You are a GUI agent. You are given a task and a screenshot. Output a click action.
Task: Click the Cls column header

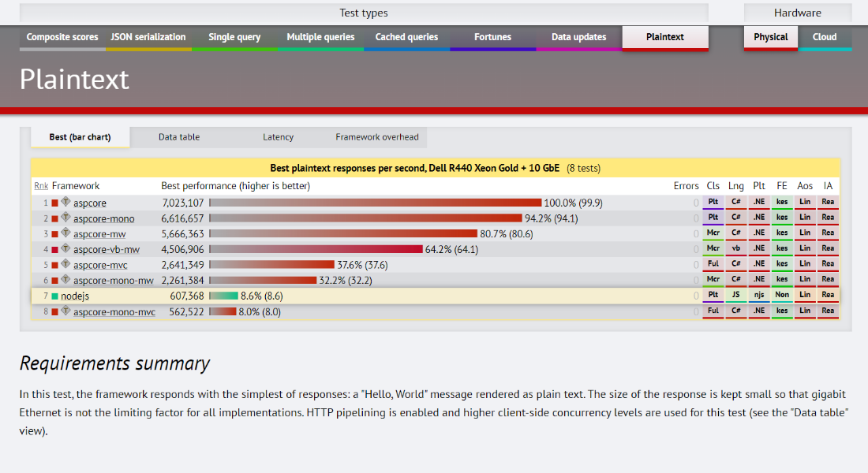click(713, 186)
